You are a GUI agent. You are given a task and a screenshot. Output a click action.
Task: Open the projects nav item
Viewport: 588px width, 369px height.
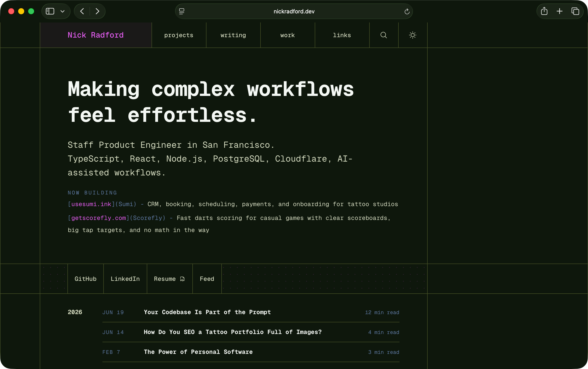click(179, 35)
